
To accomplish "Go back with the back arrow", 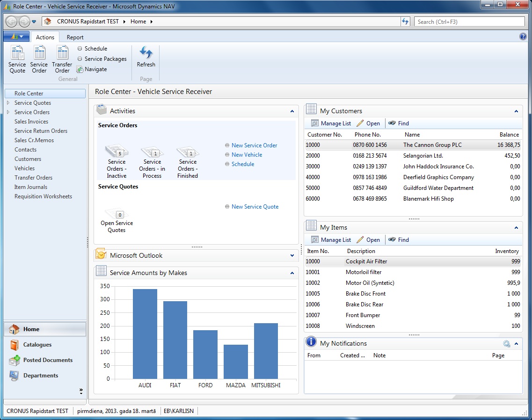I will [x=12, y=22].
